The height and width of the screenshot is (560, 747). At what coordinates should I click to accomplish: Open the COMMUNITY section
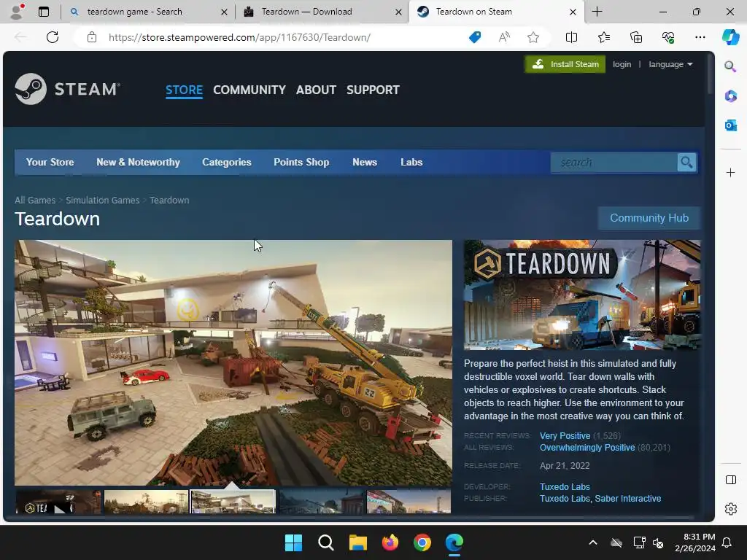(x=249, y=90)
